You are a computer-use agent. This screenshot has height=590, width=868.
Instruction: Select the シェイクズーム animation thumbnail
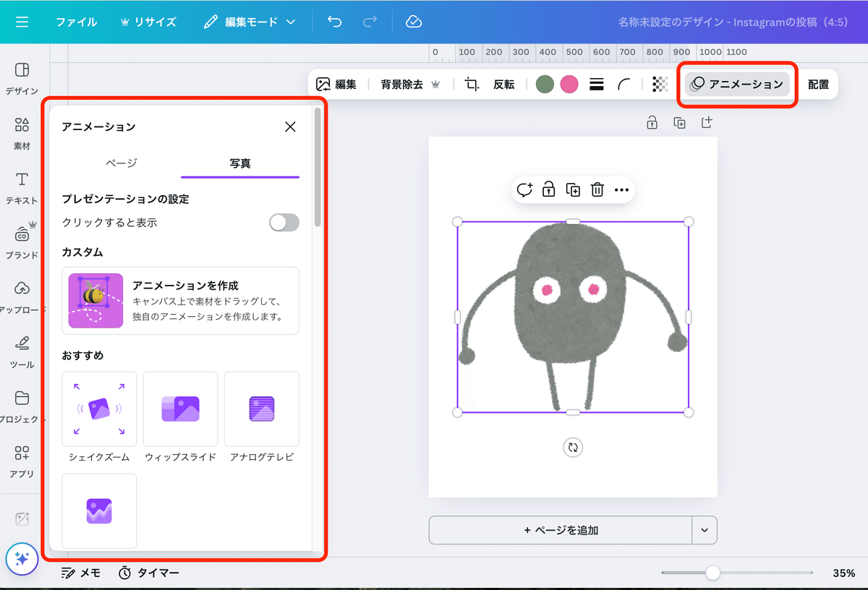[99, 409]
